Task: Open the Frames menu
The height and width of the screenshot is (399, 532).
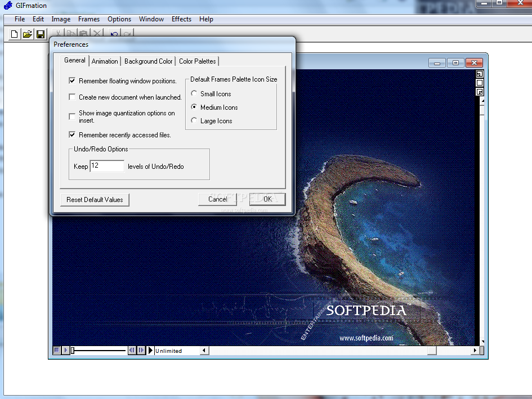Action: tap(89, 19)
